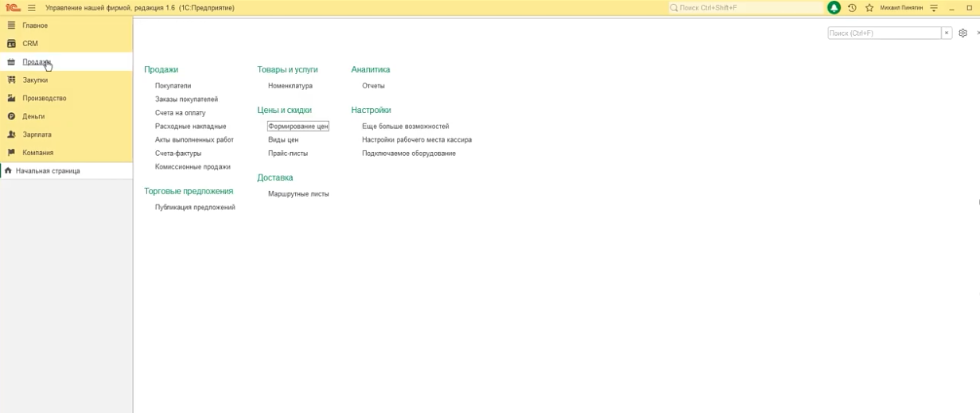Screen dimensions: 980x413
Task: Open the Покупатели link
Action: (173, 86)
